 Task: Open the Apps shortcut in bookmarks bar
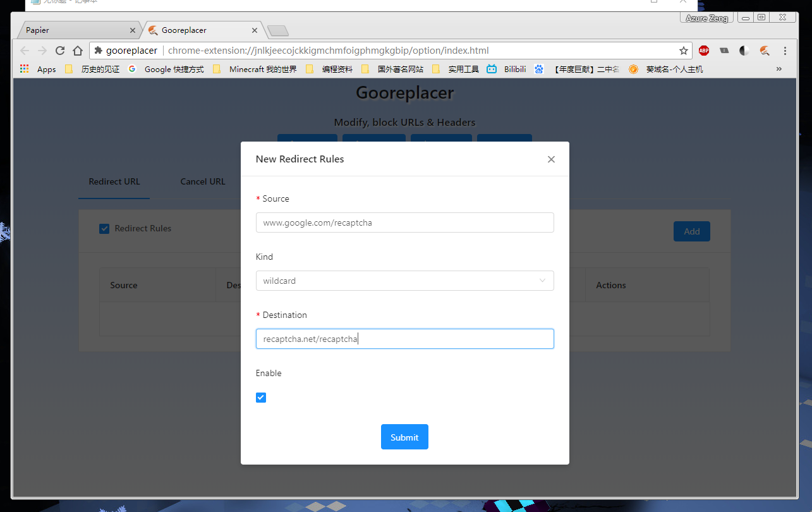(x=38, y=69)
